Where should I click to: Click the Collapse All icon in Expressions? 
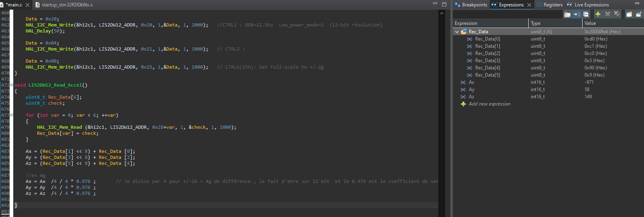586,14
